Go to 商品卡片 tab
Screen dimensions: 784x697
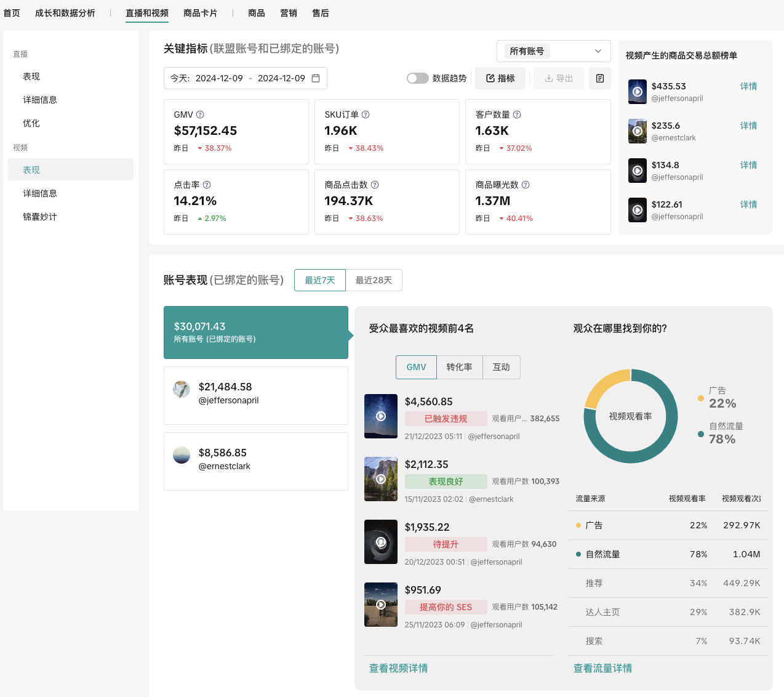coord(200,13)
